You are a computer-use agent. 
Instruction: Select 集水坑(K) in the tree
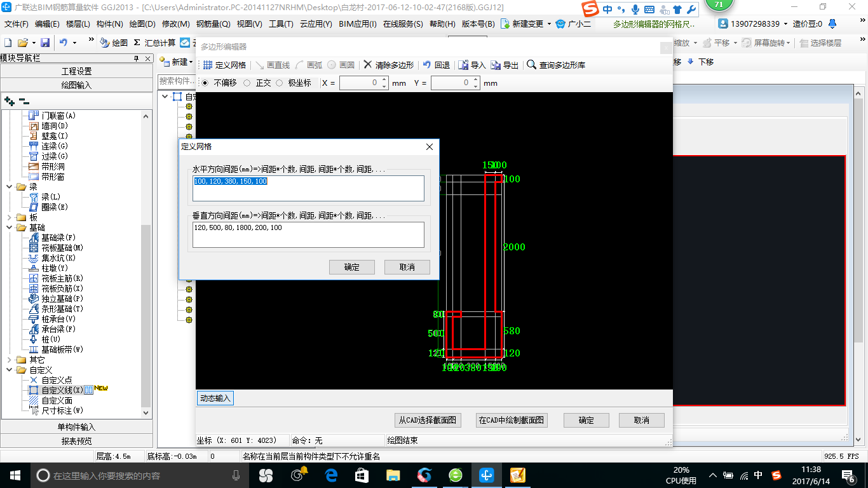click(58, 258)
